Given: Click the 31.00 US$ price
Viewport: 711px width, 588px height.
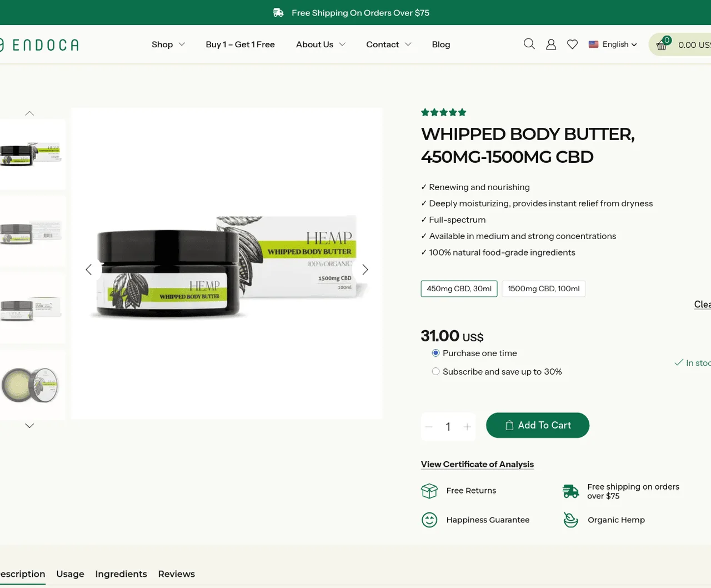Looking at the screenshot, I should [x=452, y=336].
